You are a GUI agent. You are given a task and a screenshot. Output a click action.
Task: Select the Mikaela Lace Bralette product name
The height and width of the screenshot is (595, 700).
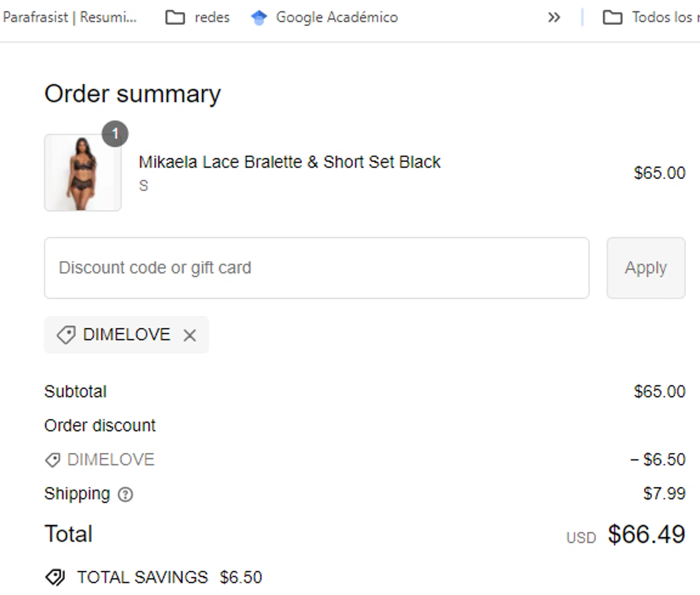coord(289,162)
